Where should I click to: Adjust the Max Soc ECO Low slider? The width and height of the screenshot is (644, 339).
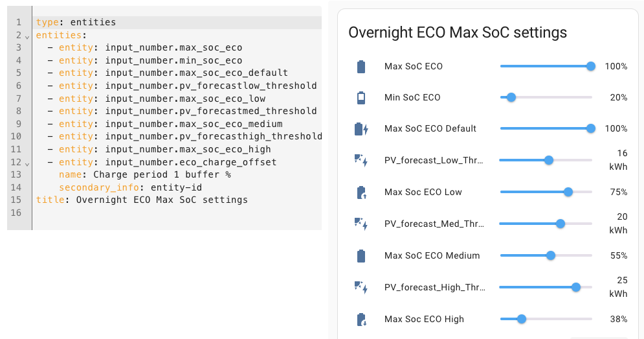pos(568,192)
